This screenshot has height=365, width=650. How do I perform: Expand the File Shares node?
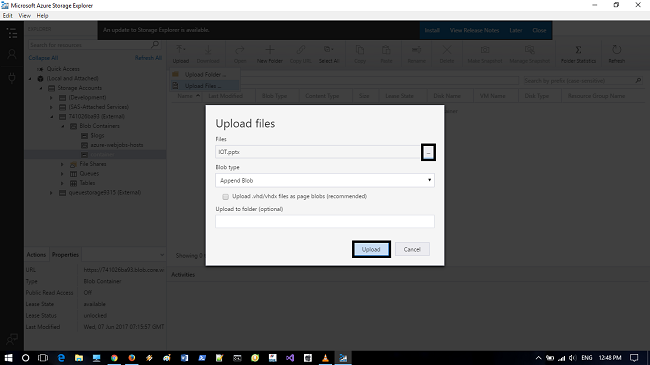62,164
